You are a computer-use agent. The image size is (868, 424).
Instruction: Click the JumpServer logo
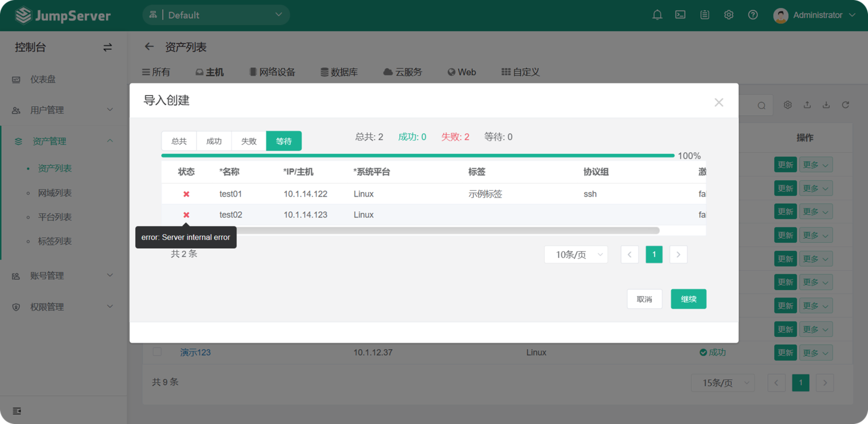[x=63, y=15]
